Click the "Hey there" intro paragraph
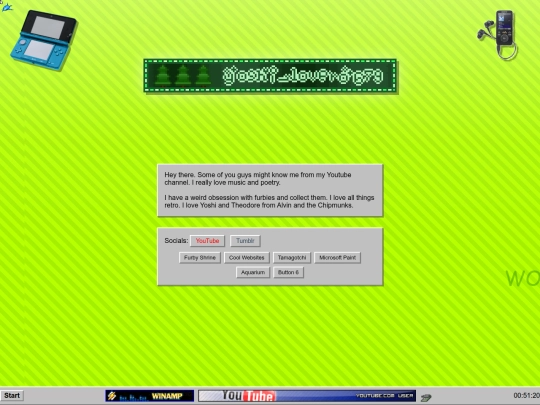 point(258,178)
